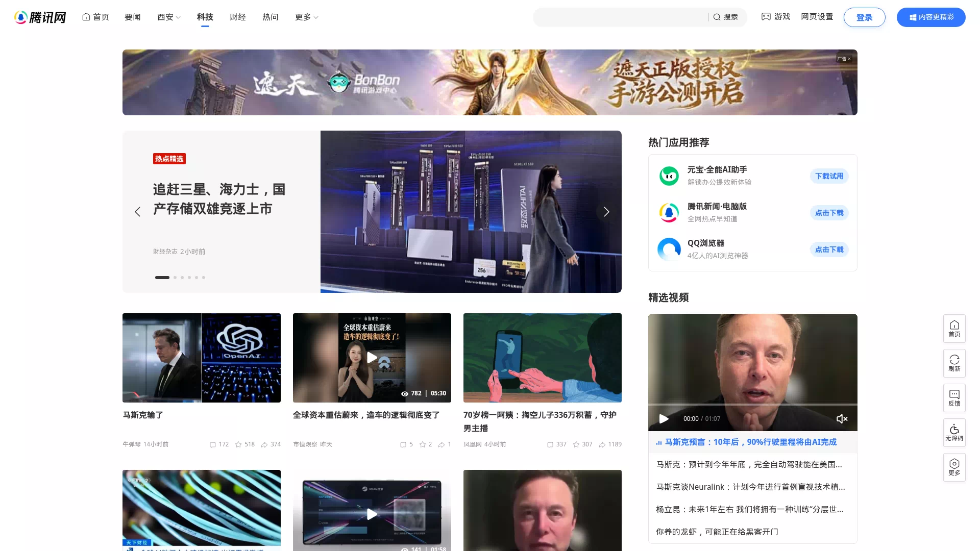Viewport: 980px width, 551px height.
Task: Click comment icon showing 337
Action: tap(550, 444)
